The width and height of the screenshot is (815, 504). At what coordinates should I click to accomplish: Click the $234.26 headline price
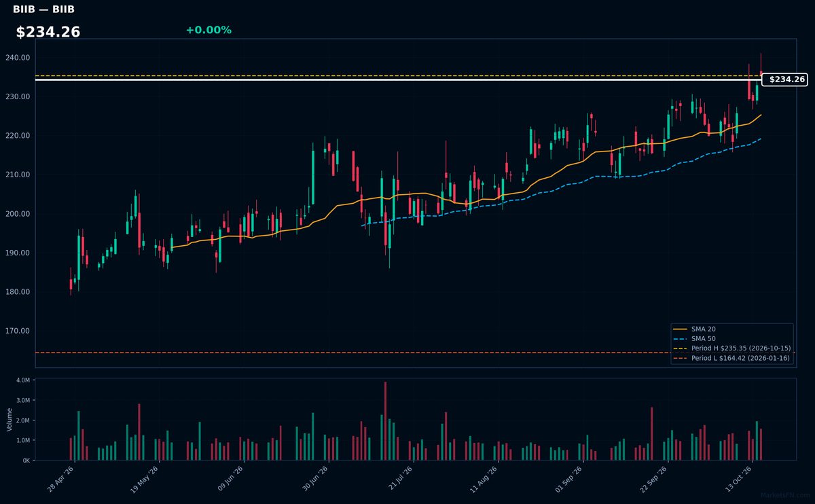(x=48, y=32)
